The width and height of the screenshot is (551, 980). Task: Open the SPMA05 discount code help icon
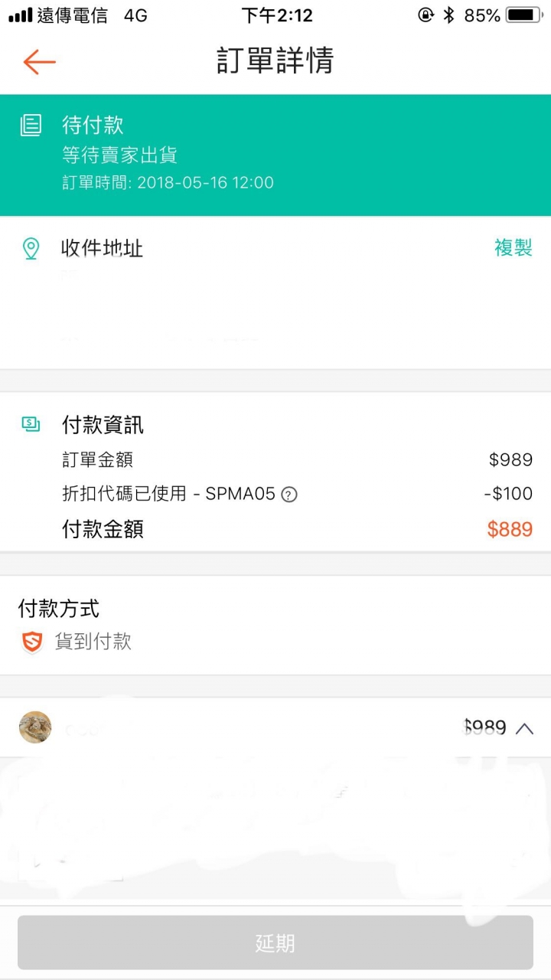coord(289,495)
